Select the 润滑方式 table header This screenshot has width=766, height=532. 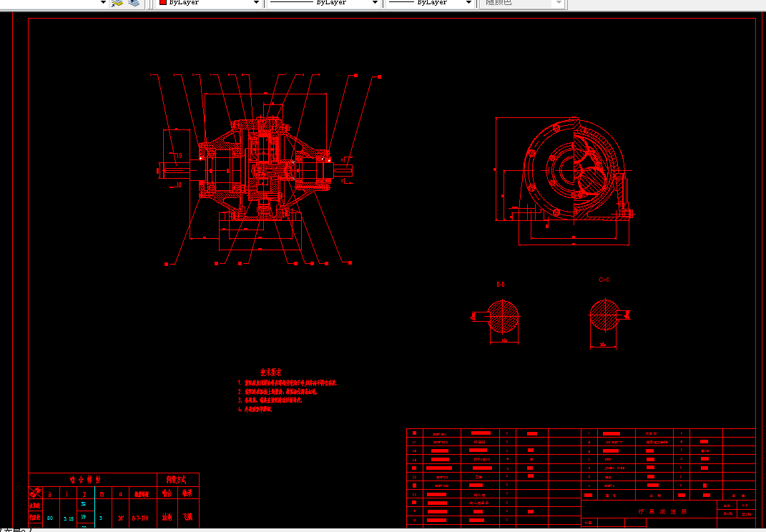click(x=177, y=480)
